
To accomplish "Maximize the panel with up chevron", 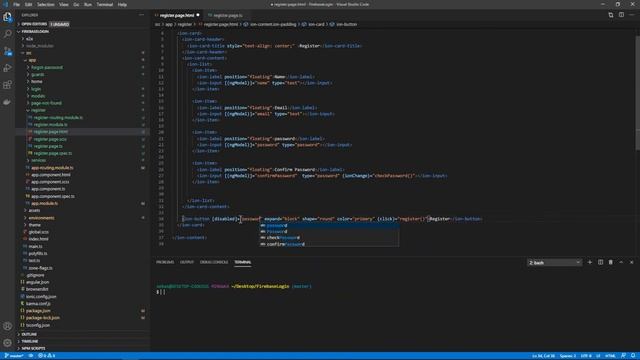I will [621, 262].
